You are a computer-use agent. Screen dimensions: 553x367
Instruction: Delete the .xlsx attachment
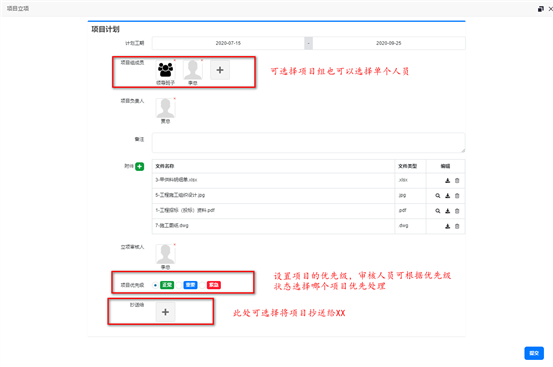pyautogui.click(x=457, y=181)
